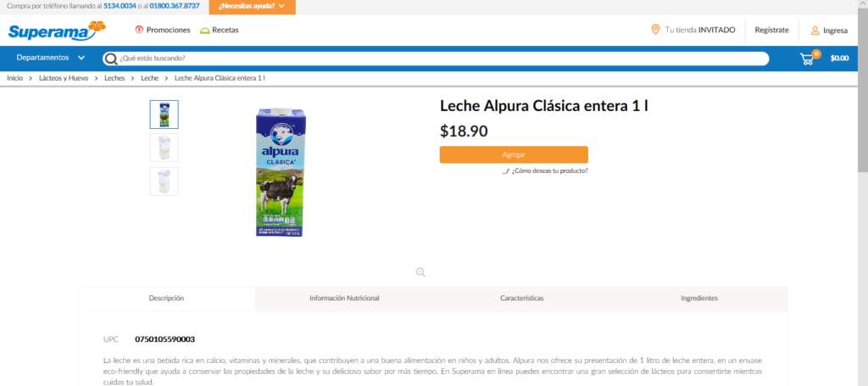
Task: Open the Ingredientes tab
Action: [x=699, y=299]
